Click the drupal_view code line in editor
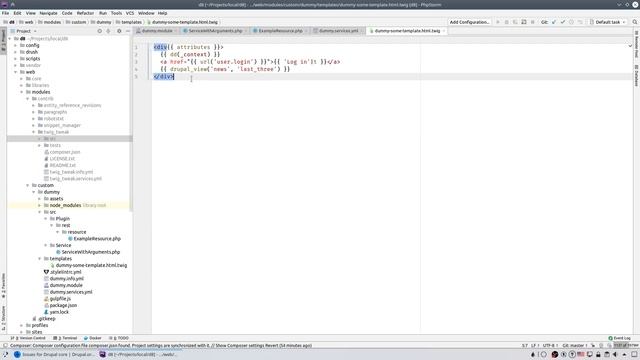The height and width of the screenshot is (360, 640). pyautogui.click(x=225, y=69)
